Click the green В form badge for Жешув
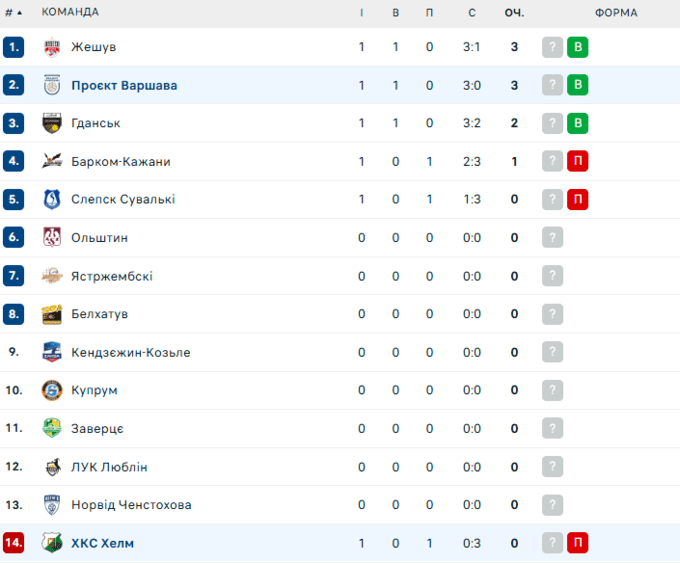This screenshot has height=563, width=680. coord(577,47)
